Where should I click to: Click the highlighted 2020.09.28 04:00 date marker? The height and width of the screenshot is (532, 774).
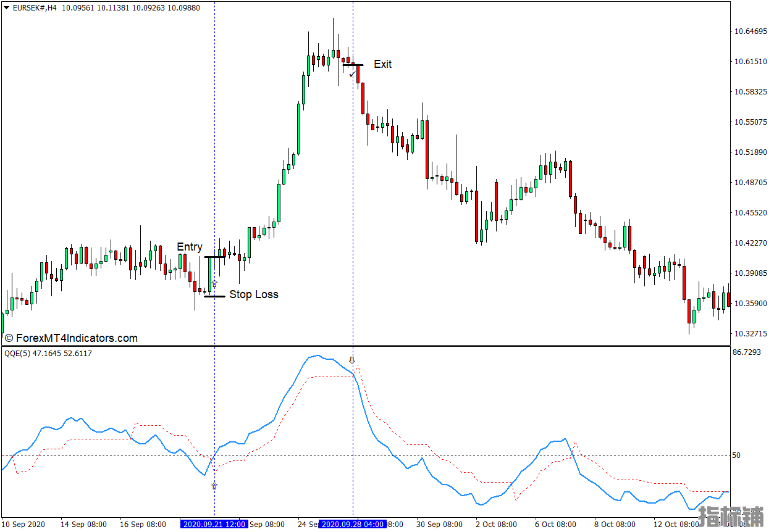click(353, 525)
